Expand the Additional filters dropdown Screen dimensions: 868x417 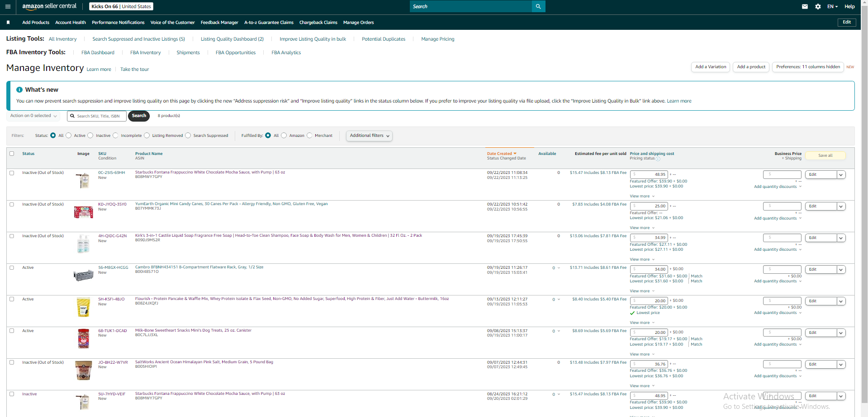(369, 136)
